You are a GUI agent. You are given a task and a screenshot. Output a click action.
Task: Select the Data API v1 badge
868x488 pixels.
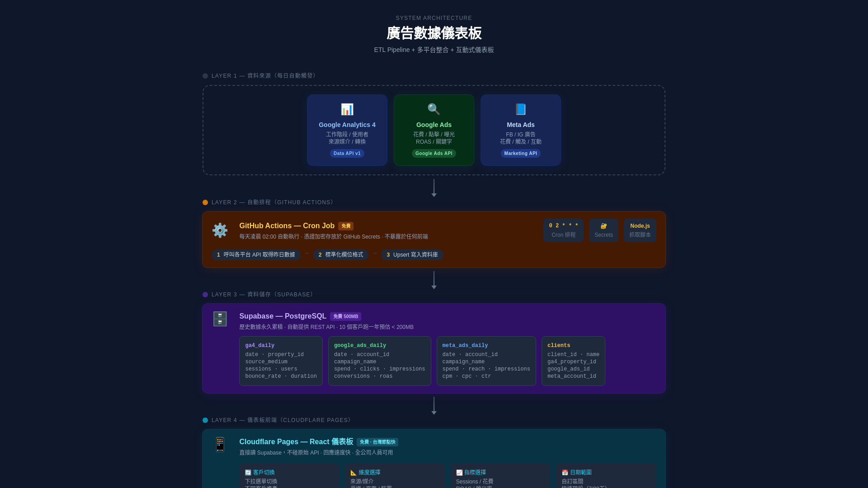(x=347, y=154)
